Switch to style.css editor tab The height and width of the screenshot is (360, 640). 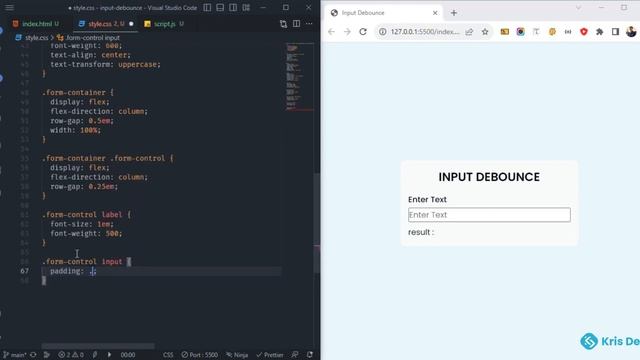tap(106, 24)
